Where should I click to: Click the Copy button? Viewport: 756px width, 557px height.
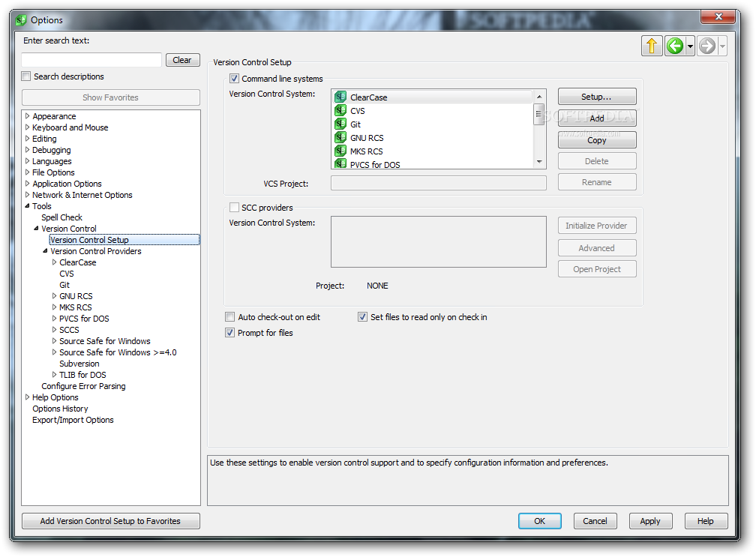(x=597, y=140)
